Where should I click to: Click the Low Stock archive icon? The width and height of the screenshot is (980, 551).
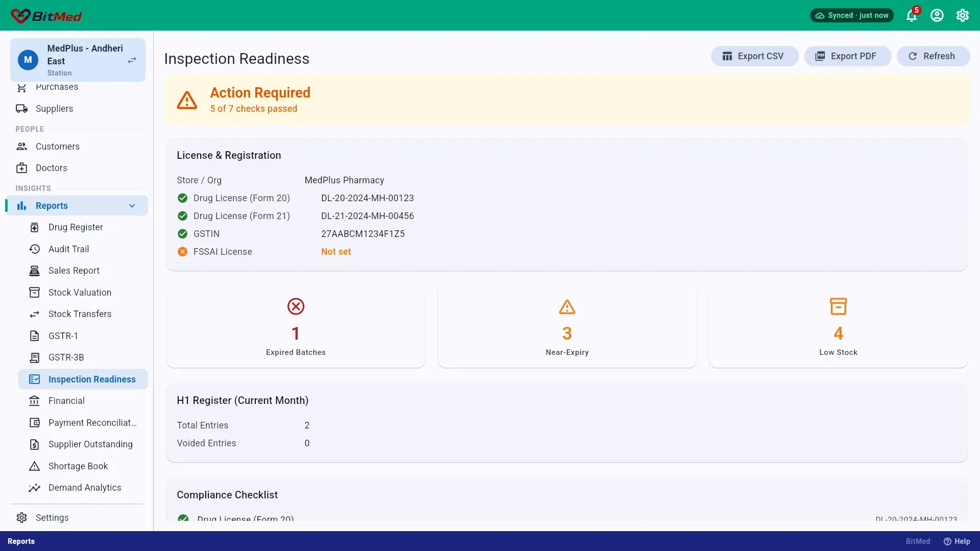(838, 306)
